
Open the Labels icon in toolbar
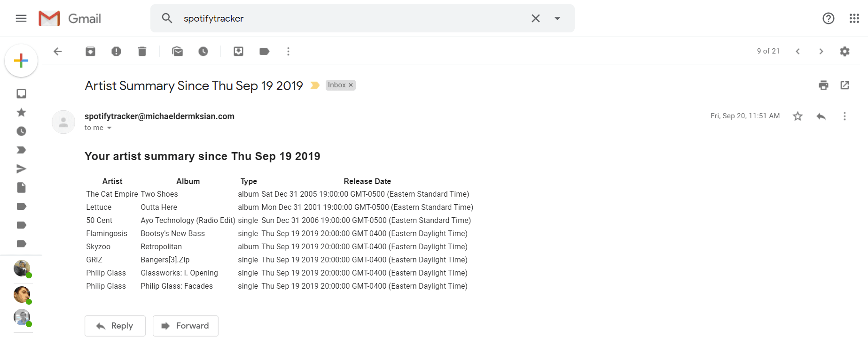point(264,52)
